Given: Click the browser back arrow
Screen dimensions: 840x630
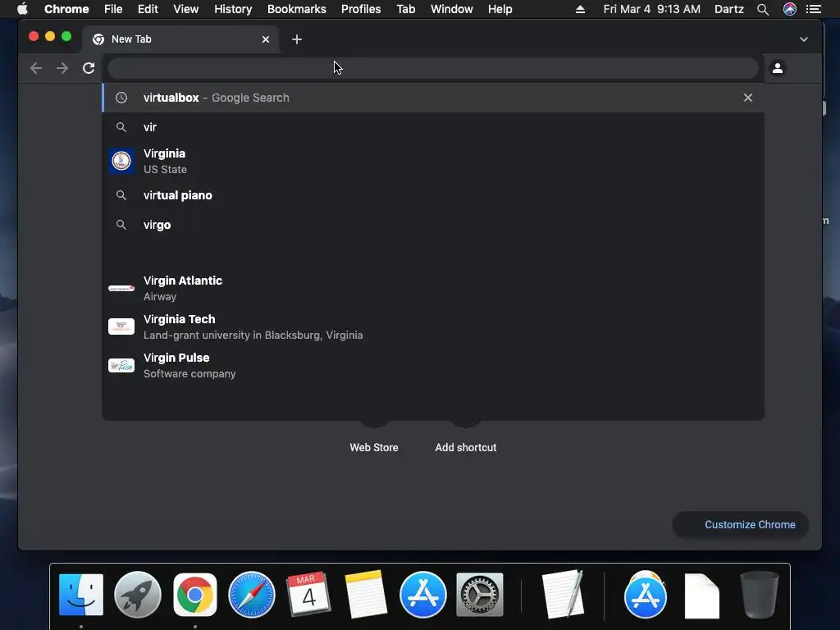Looking at the screenshot, I should pyautogui.click(x=36, y=68).
